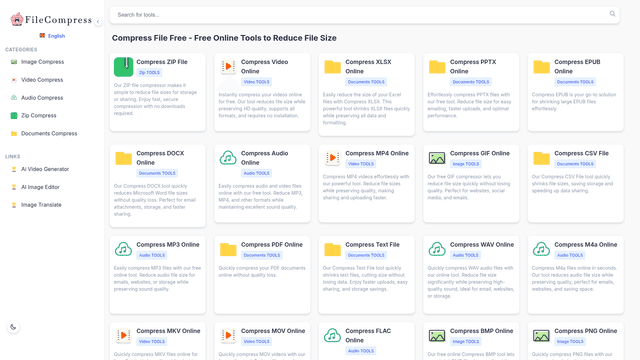This screenshot has width=640, height=360.
Task: Open the Compress ZIP File title
Action: [x=162, y=62]
